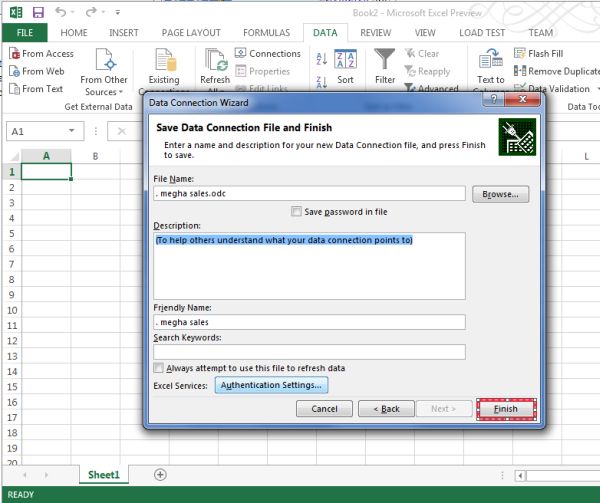600x503 pixels.
Task: Switch to the REVIEW tab
Action: click(x=375, y=33)
